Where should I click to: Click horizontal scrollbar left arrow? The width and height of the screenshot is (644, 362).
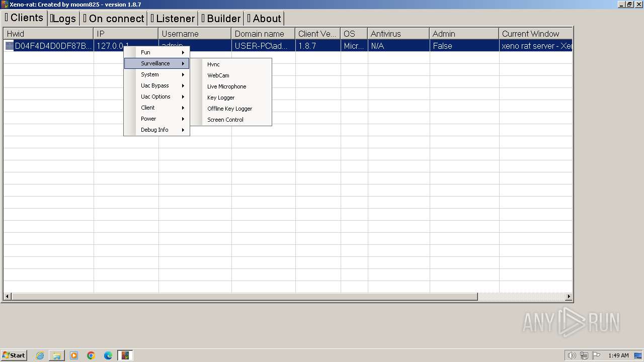[x=8, y=297]
